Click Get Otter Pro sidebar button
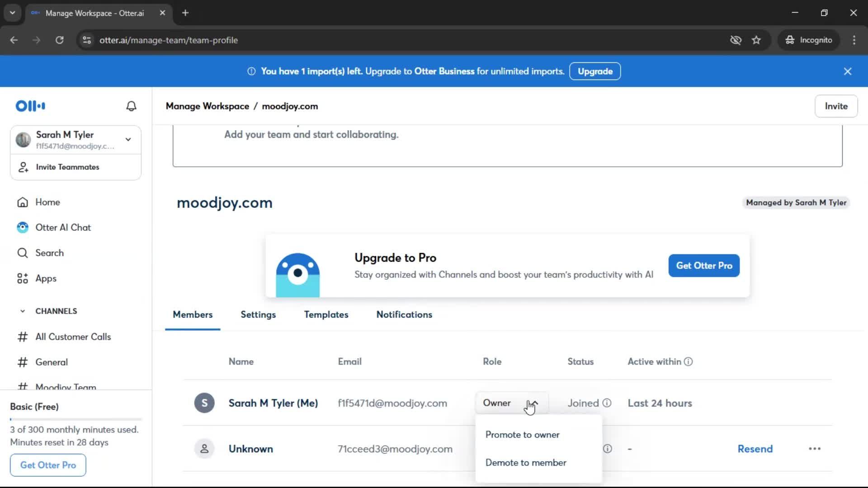Viewport: 868px width, 488px height. pyautogui.click(x=48, y=465)
